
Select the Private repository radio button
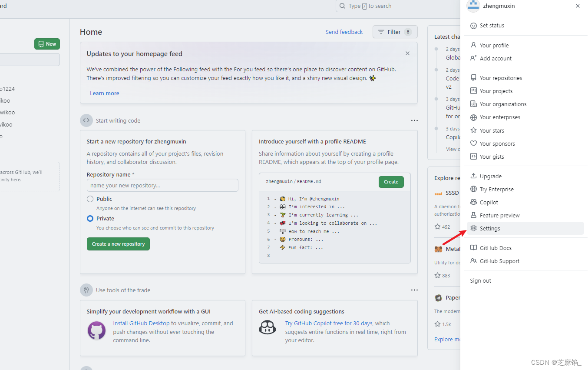(x=90, y=218)
